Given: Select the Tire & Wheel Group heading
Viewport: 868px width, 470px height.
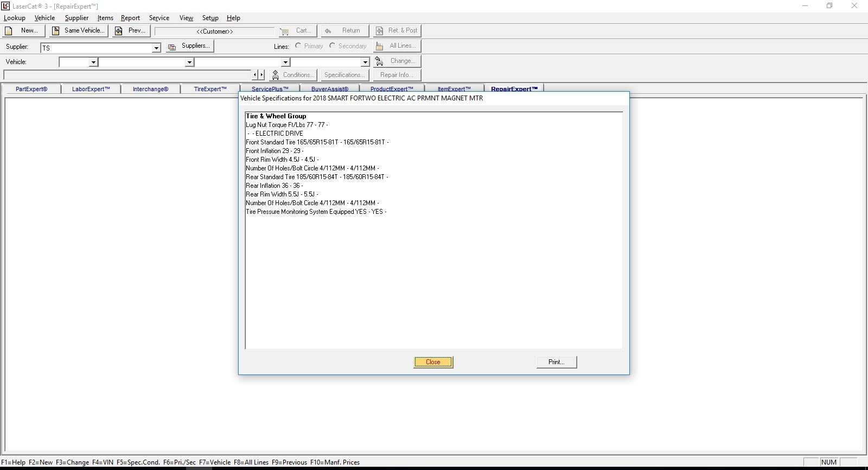Looking at the screenshot, I should 276,116.
